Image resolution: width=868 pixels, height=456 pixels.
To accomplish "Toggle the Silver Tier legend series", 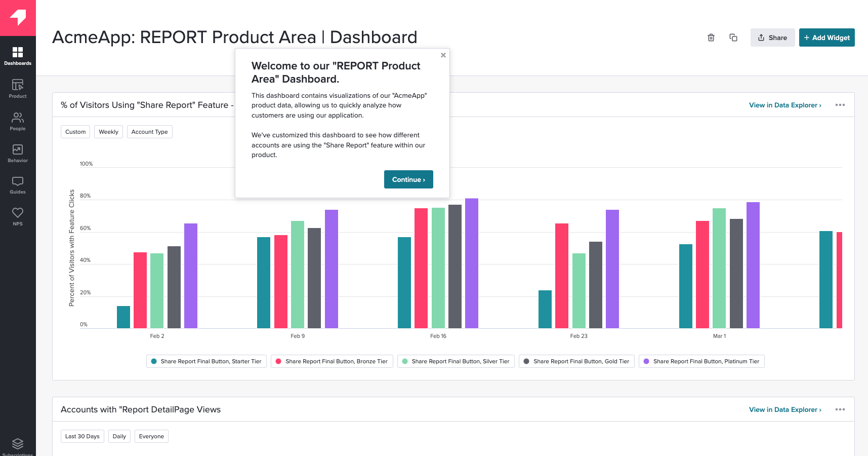I will (x=456, y=361).
